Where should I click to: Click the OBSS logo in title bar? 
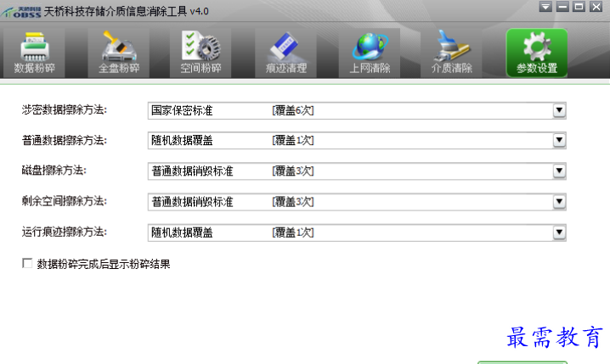click(21, 12)
